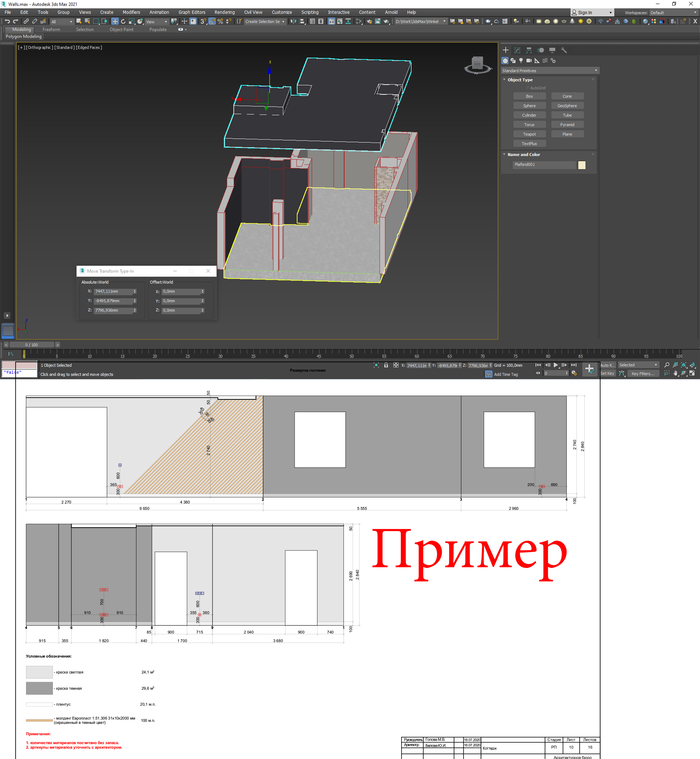This screenshot has width=700, height=759.
Task: Enable the AutoGrid checkbox
Action: coord(527,88)
